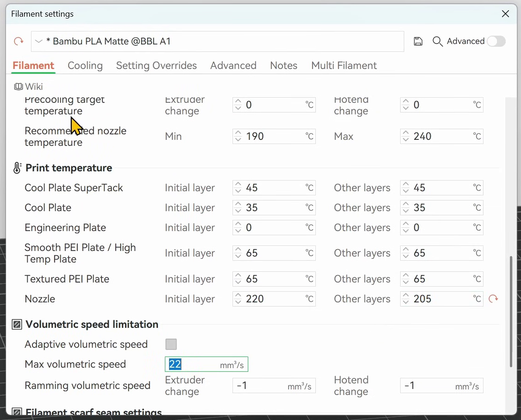Decrease Smooth PEI Plate initial layer temperature
This screenshot has width=521, height=420.
point(238,257)
